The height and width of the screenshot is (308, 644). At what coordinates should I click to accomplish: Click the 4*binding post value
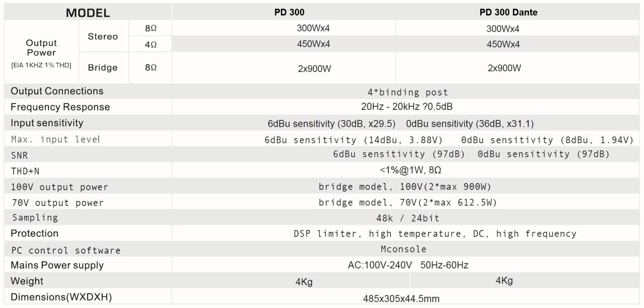407,92
